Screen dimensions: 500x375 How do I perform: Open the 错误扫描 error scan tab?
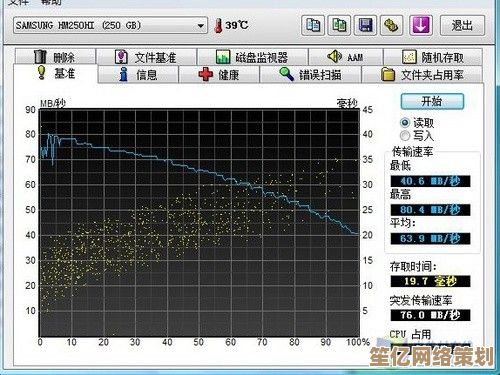[310, 75]
